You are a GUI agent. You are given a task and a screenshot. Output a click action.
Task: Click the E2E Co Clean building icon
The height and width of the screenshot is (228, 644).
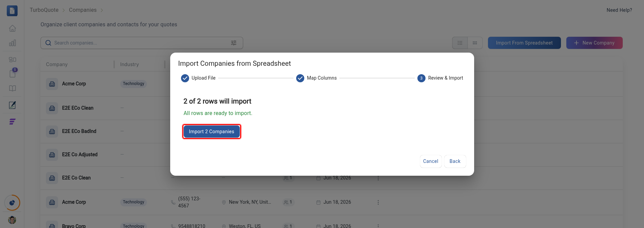pos(52,178)
